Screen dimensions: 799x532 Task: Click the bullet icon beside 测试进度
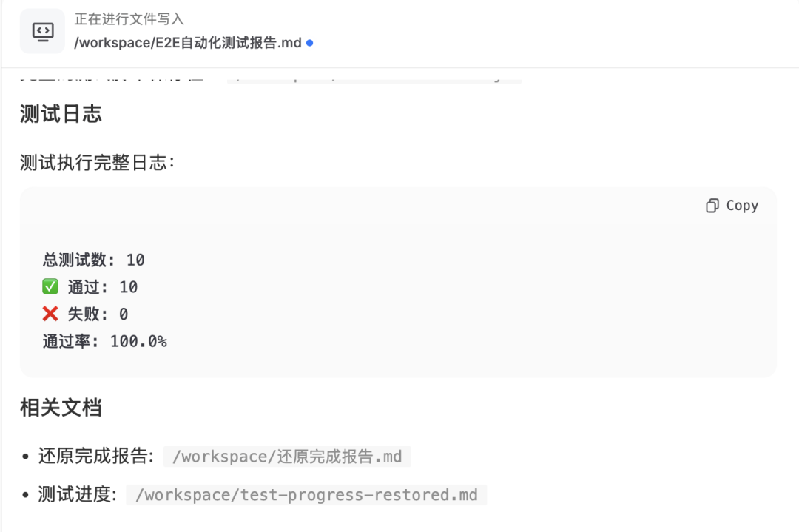[25, 494]
